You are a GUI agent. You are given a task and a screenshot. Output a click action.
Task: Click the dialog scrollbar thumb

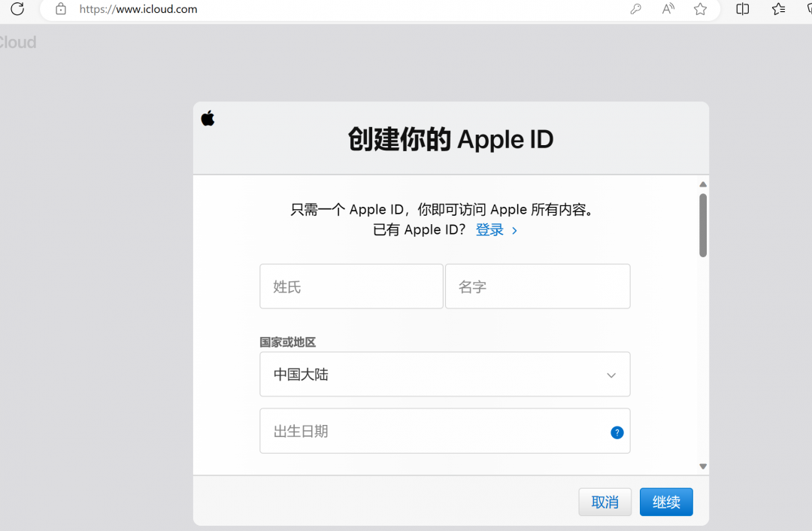[x=703, y=226]
